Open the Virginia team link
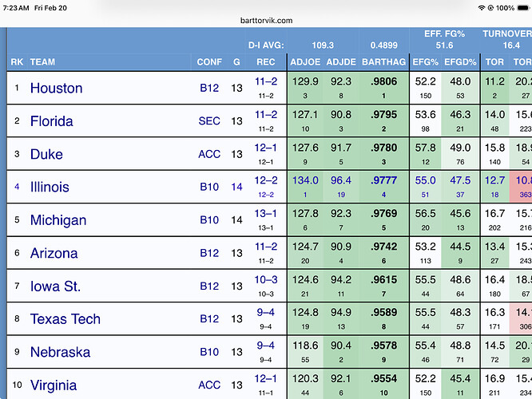 coord(54,385)
